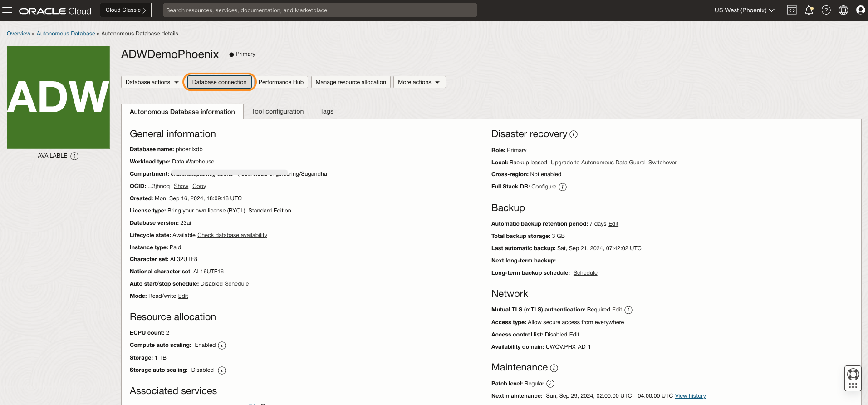
Task: Select the Autonomous Database information tab
Action: pos(182,112)
